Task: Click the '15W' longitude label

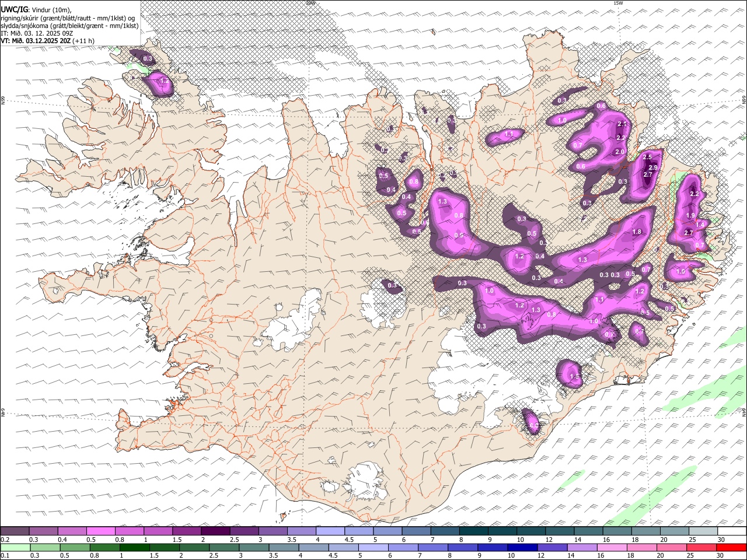Action: pos(619,3)
